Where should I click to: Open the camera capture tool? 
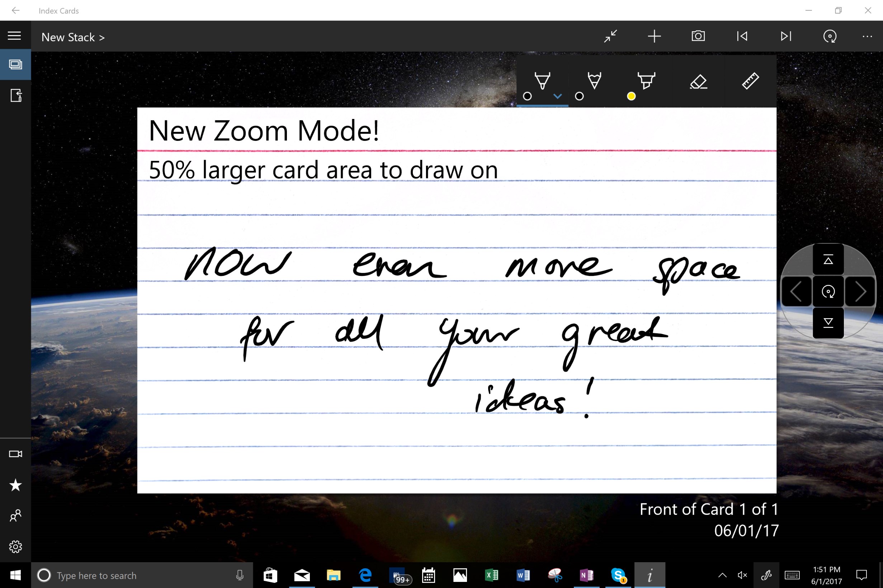tap(698, 36)
